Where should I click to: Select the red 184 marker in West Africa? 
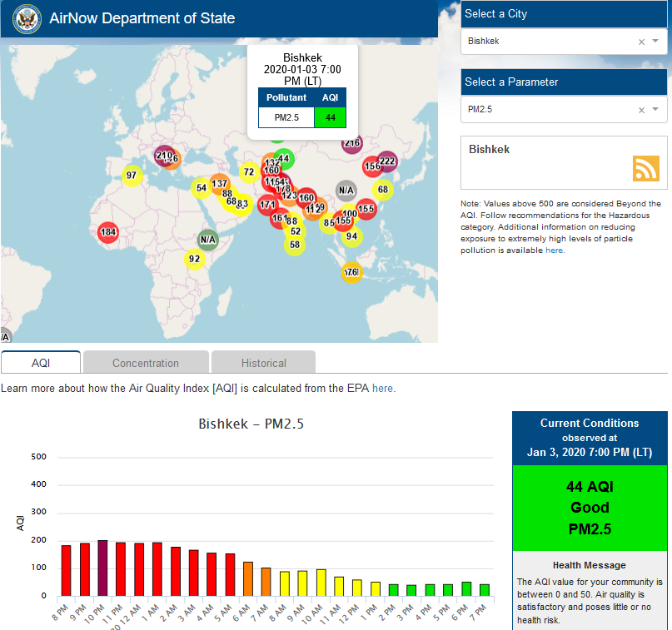pos(108,232)
